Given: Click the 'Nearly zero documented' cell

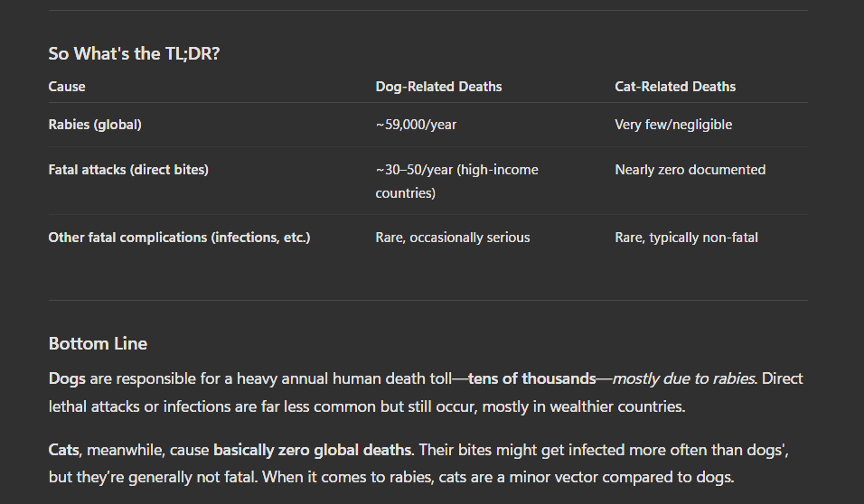Looking at the screenshot, I should pyautogui.click(x=690, y=170).
